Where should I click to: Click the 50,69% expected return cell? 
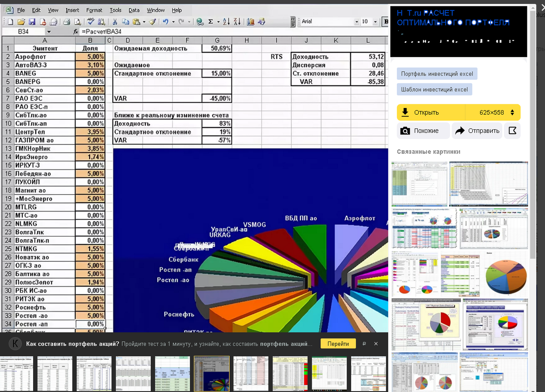click(217, 48)
